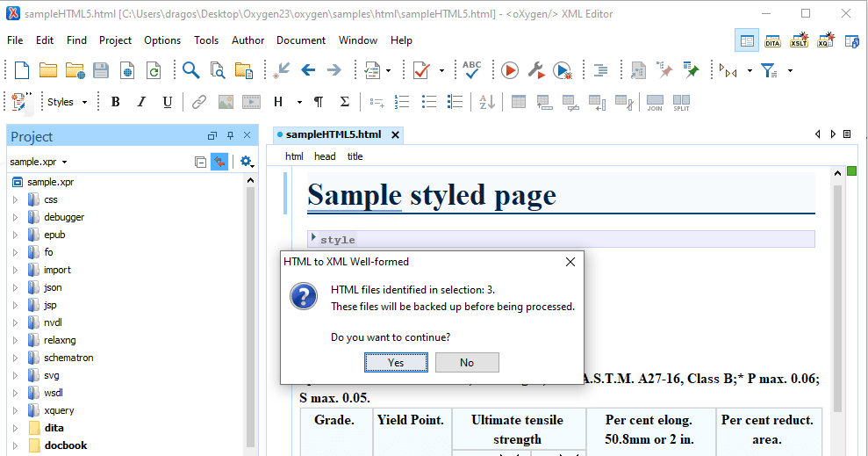868x456 pixels.
Task: Click the Find/Replace magnifier icon
Action: [190, 70]
